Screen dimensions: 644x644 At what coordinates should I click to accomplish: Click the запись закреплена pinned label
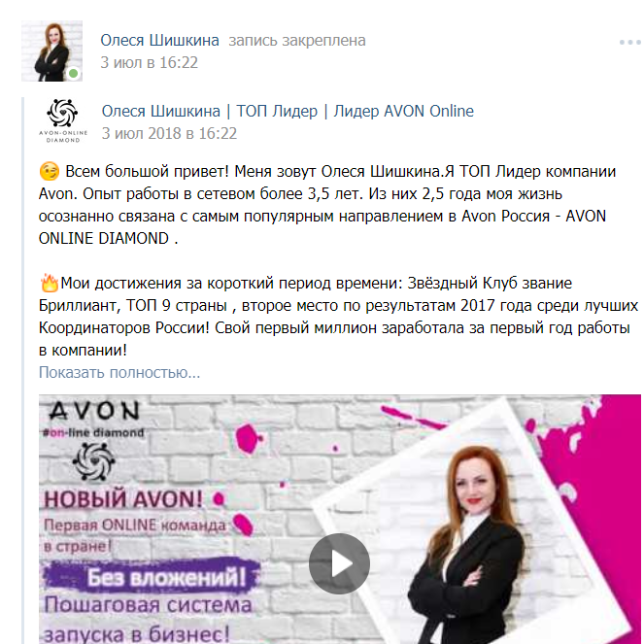pos(297,40)
